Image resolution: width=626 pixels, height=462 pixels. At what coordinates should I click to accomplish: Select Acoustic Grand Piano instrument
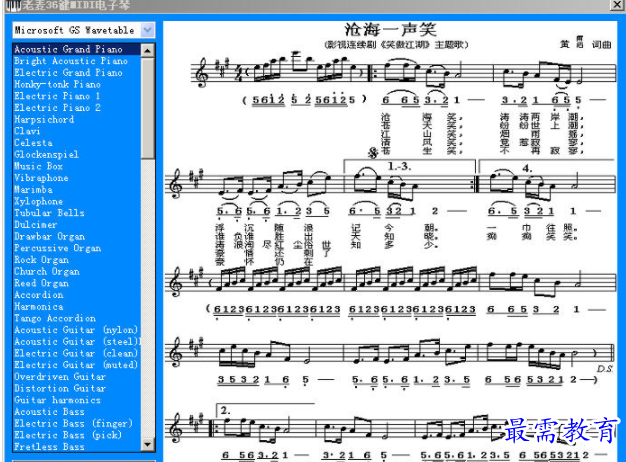[77, 49]
